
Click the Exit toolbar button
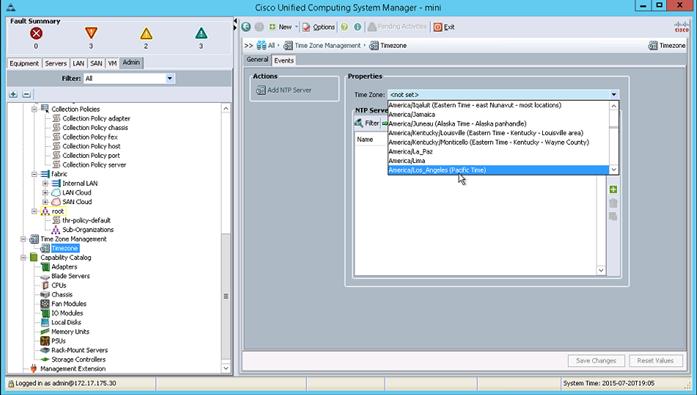444,27
